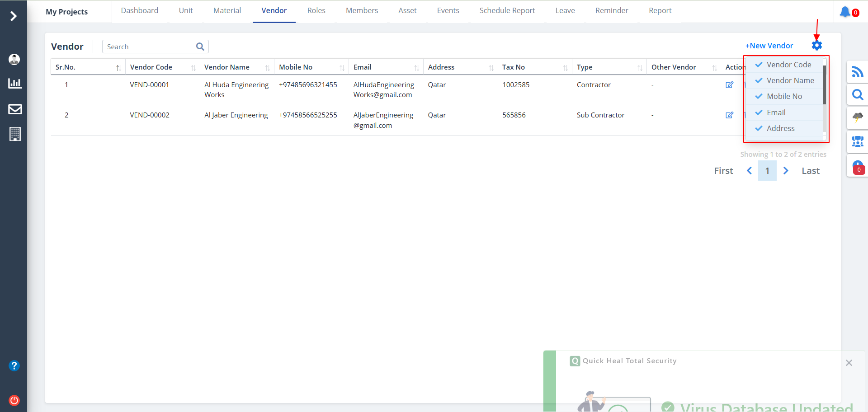This screenshot has width=868, height=412.
Task: Edit vendor VEND-00001 using the edit icon
Action: (x=729, y=85)
